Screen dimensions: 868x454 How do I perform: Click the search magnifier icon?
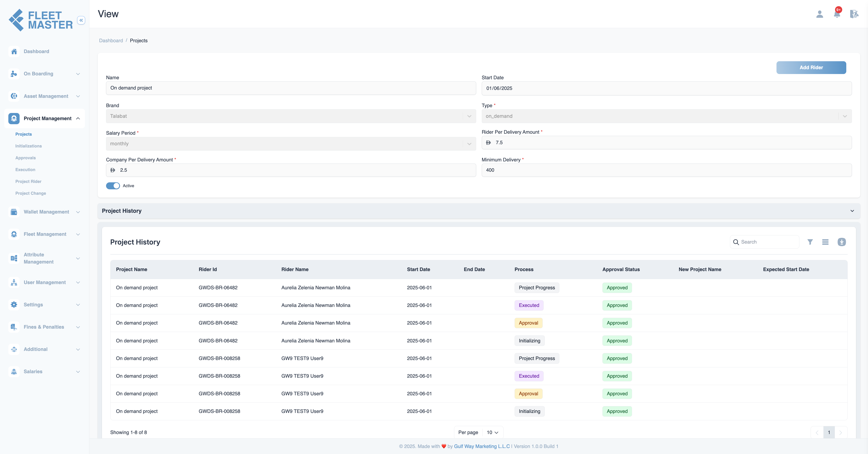pyautogui.click(x=736, y=242)
